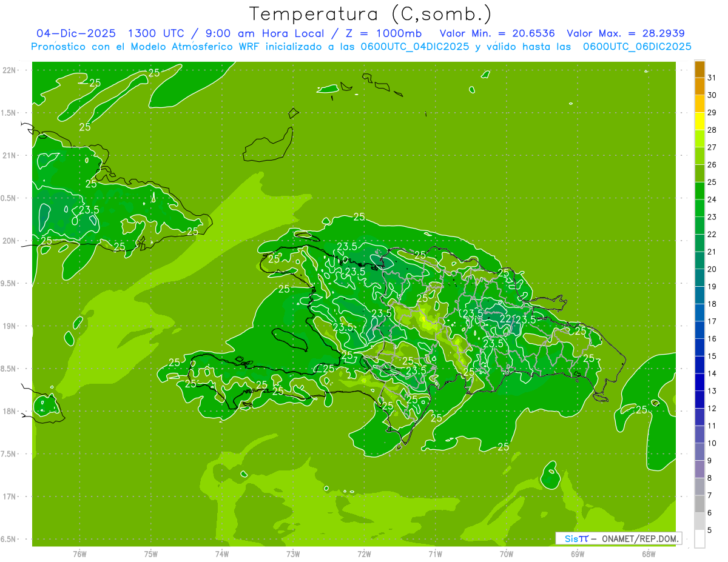Click the '22N' latitude axis label

[x=10, y=70]
